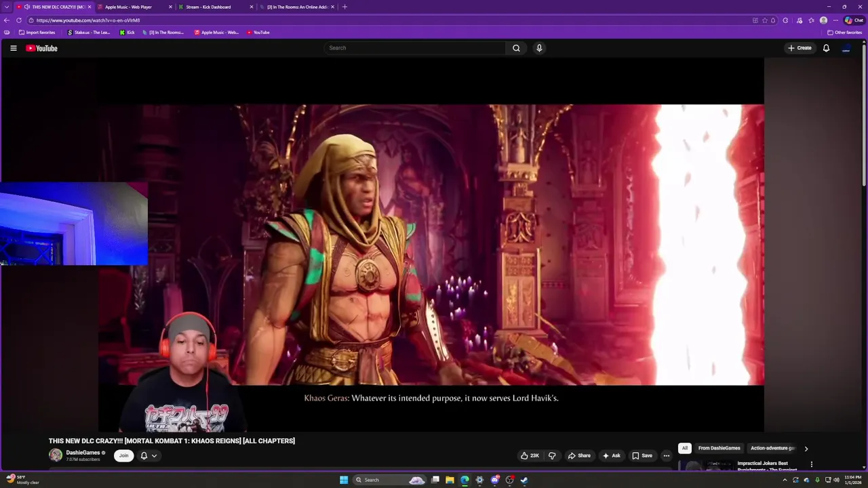The height and width of the screenshot is (488, 868).
Task: Click the video player frame
Action: 431,245
